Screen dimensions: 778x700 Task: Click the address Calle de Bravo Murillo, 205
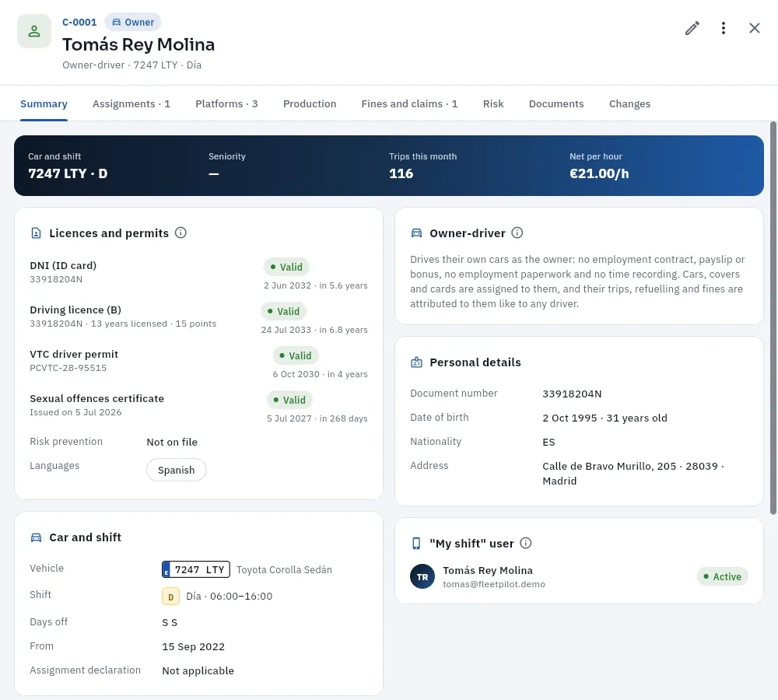tap(609, 466)
